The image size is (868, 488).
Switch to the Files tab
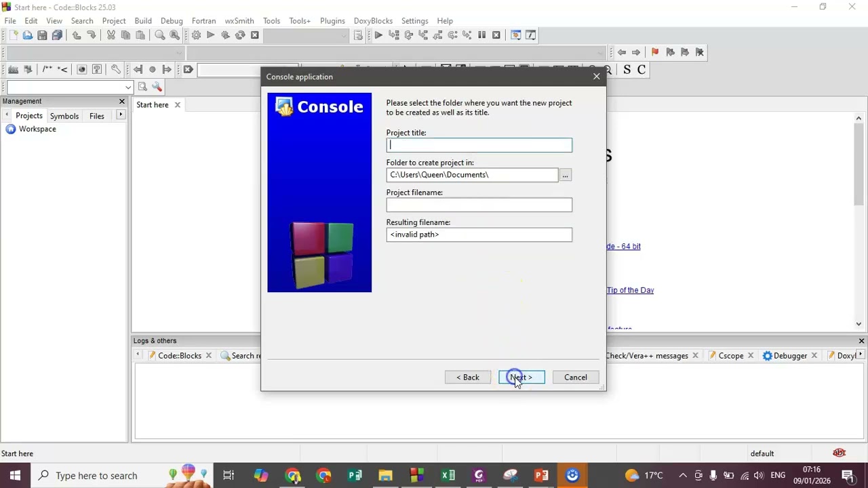97,116
